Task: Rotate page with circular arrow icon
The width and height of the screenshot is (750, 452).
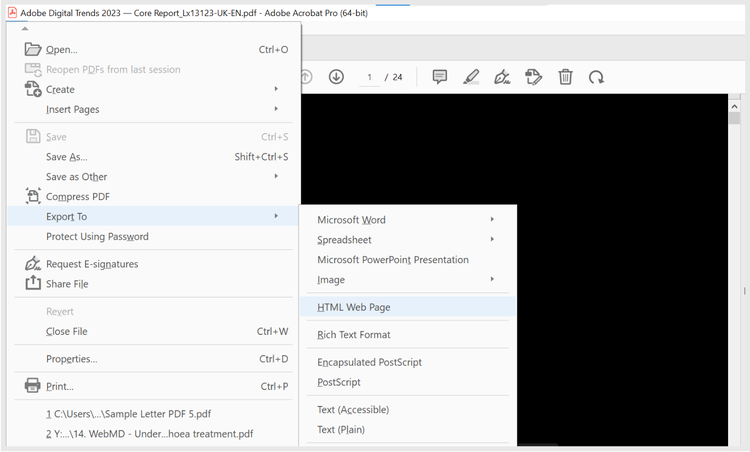Action: click(596, 77)
